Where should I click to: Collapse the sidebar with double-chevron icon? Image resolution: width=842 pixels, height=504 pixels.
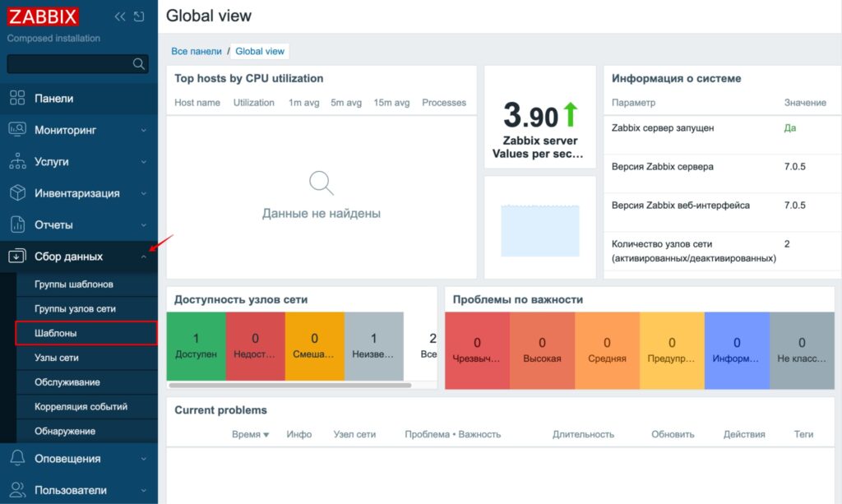tap(120, 16)
